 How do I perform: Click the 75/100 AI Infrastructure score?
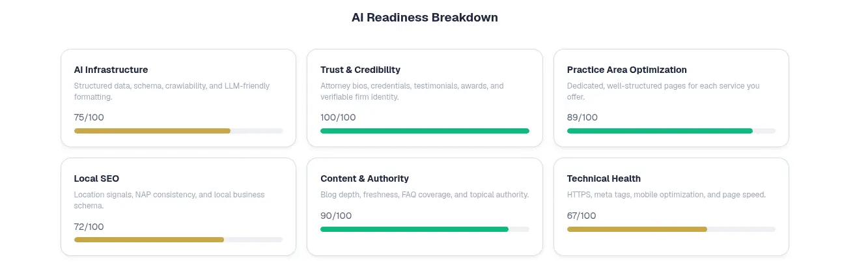point(89,117)
